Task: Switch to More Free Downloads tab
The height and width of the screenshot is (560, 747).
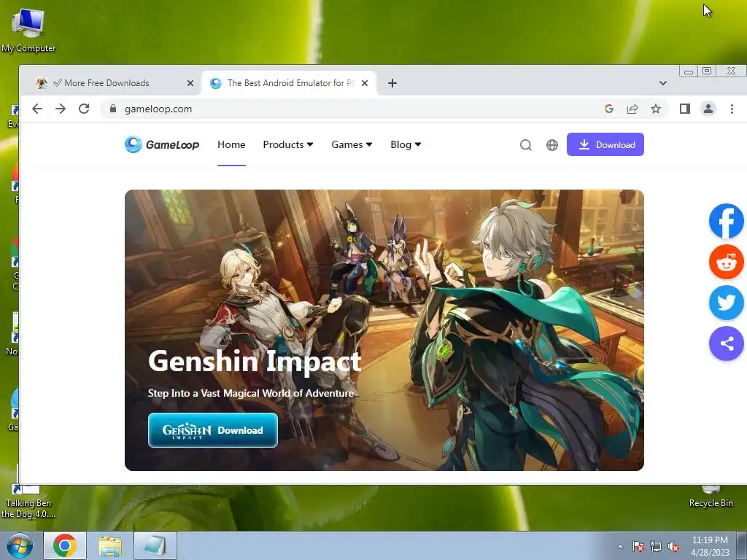Action: [113, 83]
